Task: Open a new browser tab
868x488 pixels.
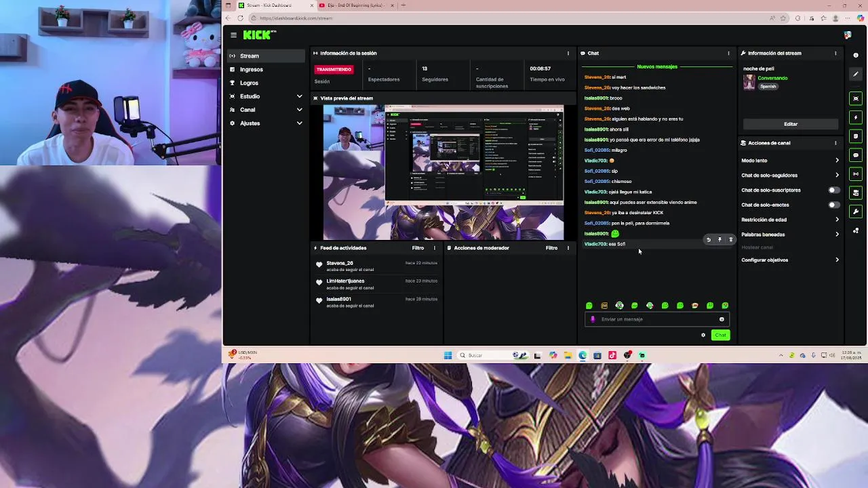Action: 403,5
